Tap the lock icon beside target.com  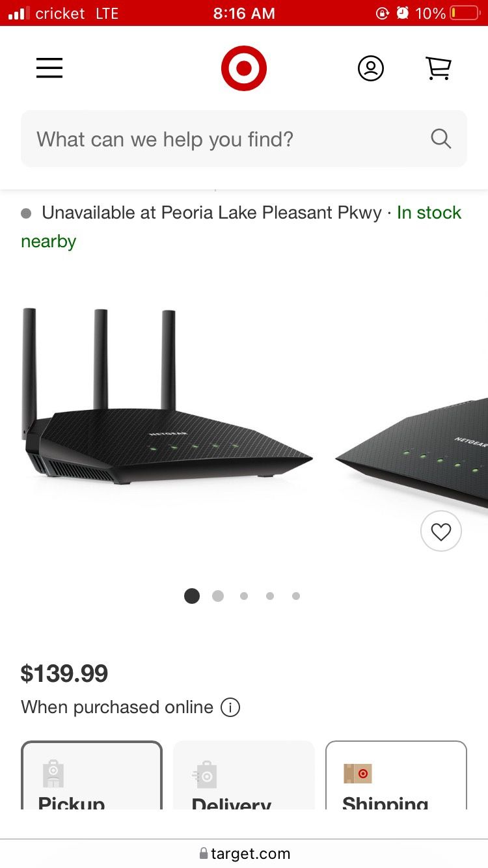[x=204, y=854]
